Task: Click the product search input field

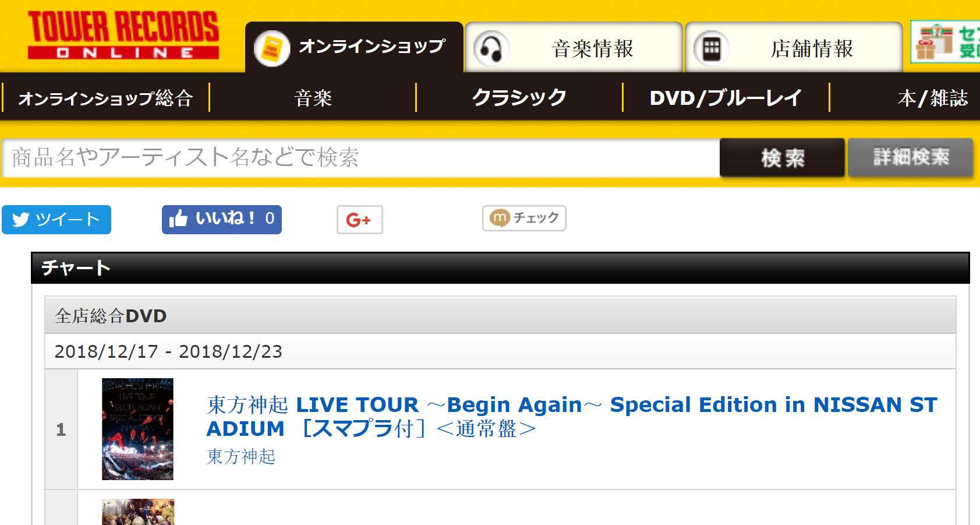Action: click(x=361, y=157)
